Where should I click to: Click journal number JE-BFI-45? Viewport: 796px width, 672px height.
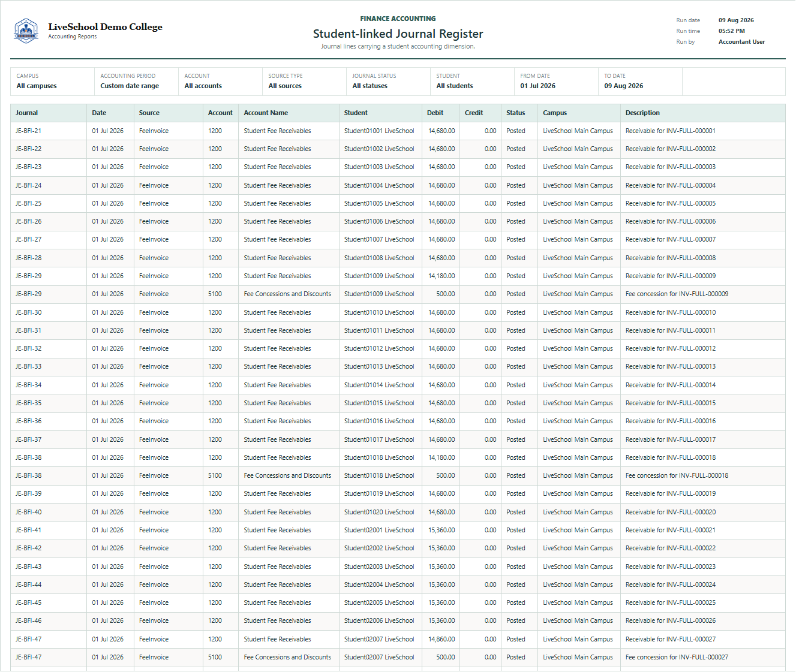pos(29,602)
